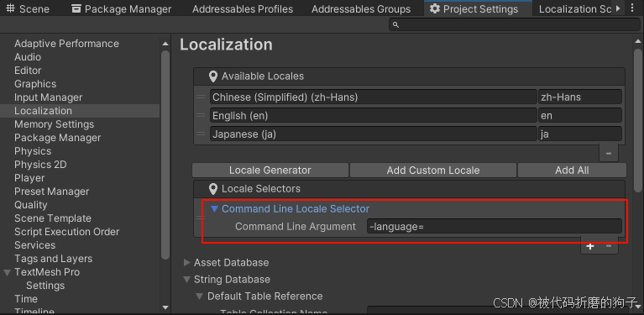Click the settings search field
The width and height of the screenshot is (644, 315).
pos(515,24)
